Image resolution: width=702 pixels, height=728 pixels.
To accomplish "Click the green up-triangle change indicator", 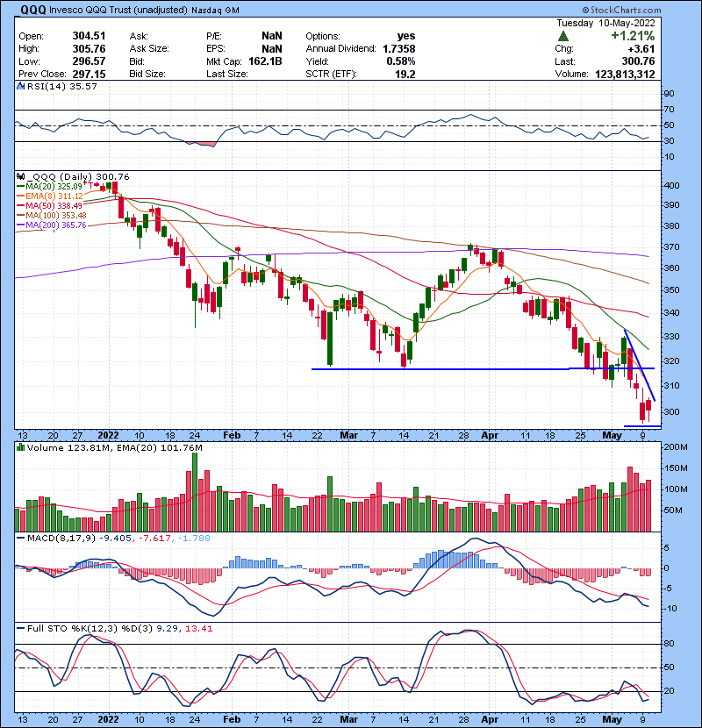I will (x=563, y=36).
